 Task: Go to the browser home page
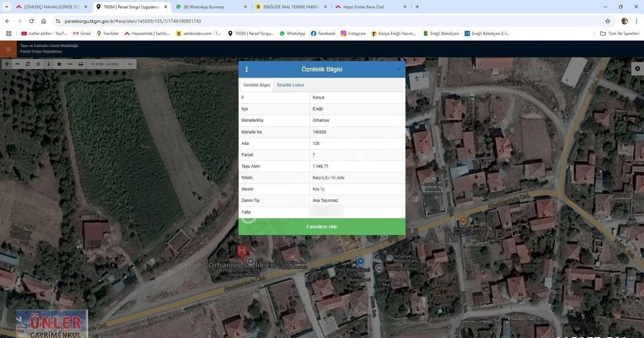pyautogui.click(x=43, y=21)
